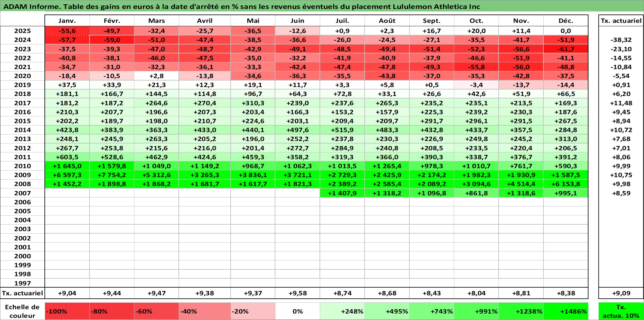The image size is (644, 320).
Task: Click the -100% color scale swatch
Action: pyautogui.click(x=67, y=311)
